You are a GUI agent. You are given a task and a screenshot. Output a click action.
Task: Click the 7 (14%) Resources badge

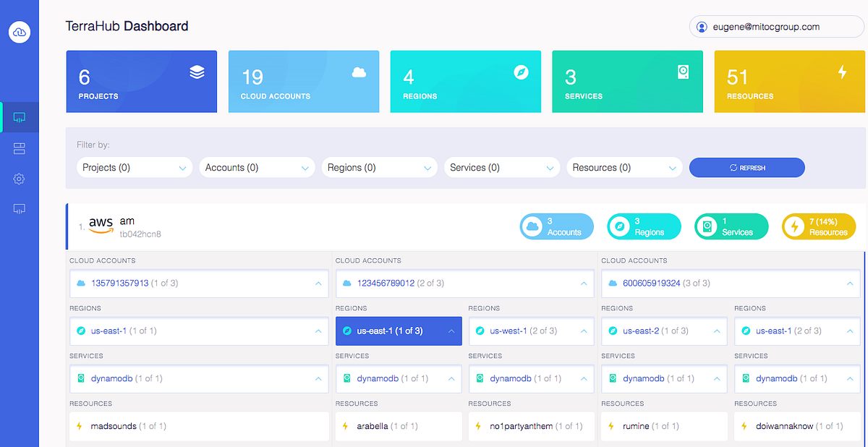[x=818, y=226]
